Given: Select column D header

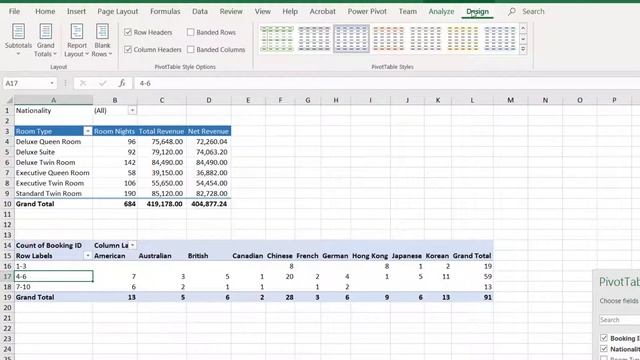Looking at the screenshot, I should click(x=209, y=100).
